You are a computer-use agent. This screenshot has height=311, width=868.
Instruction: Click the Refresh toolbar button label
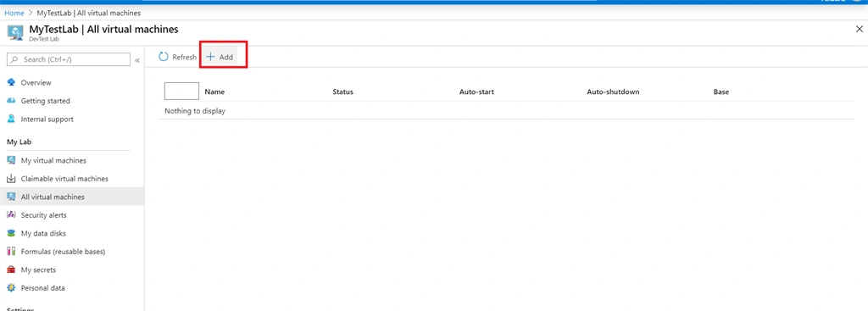(184, 57)
